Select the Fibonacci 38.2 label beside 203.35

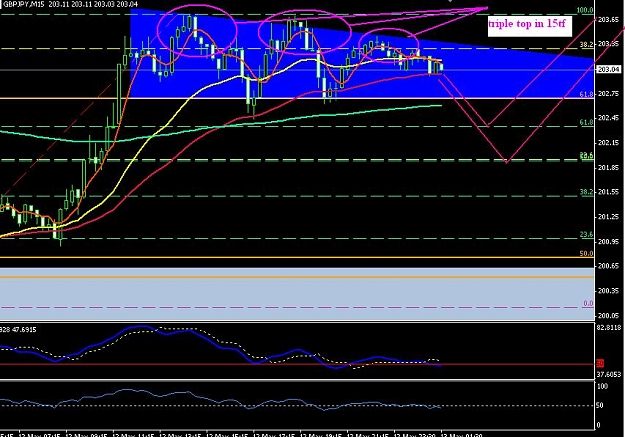586,45
